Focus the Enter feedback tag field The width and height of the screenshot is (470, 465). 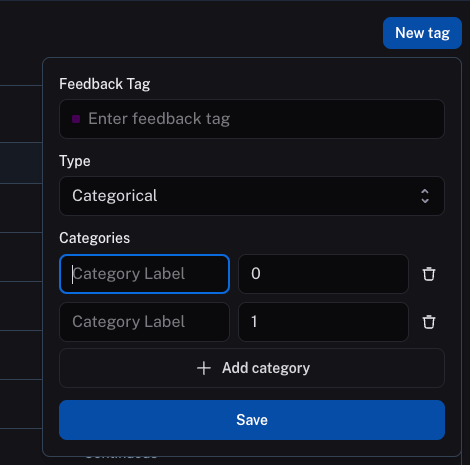[x=252, y=119]
